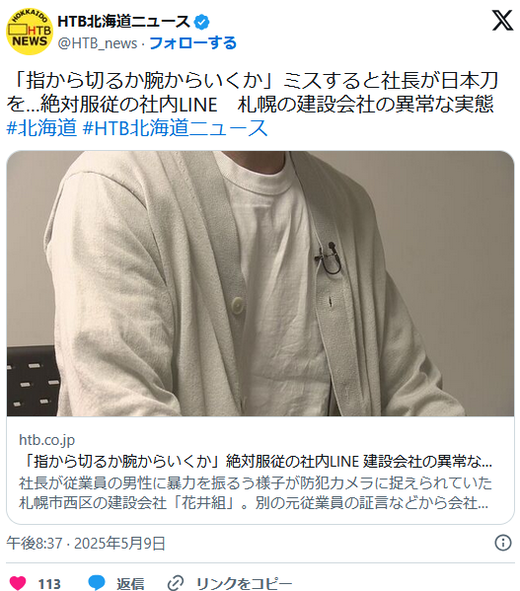Click the chain link copy icon
The image size is (520, 591).
point(176,583)
